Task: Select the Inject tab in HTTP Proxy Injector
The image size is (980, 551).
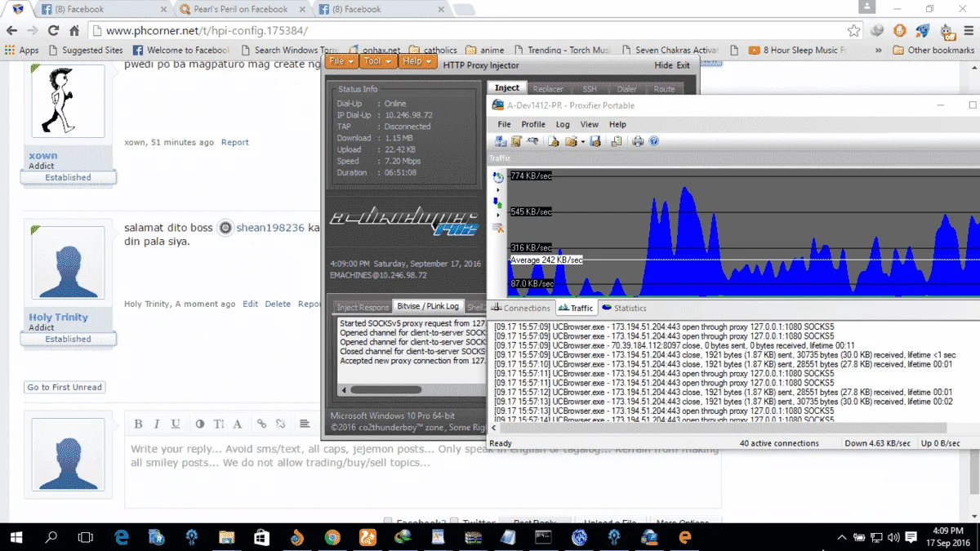Action: click(506, 88)
